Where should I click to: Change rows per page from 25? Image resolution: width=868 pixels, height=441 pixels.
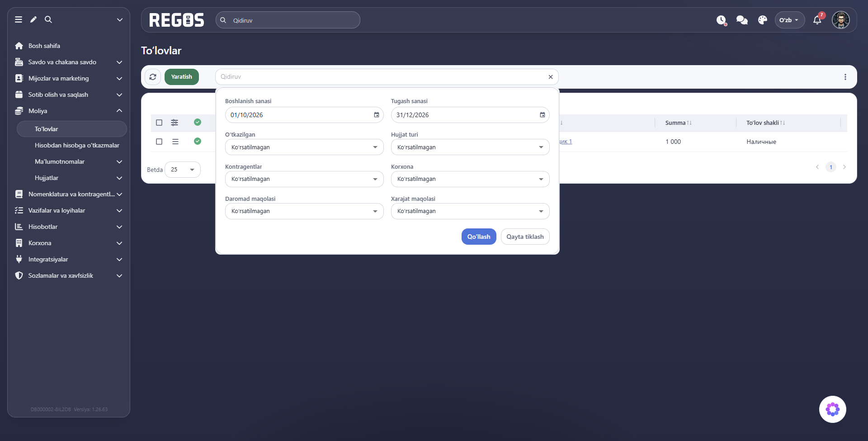point(183,170)
